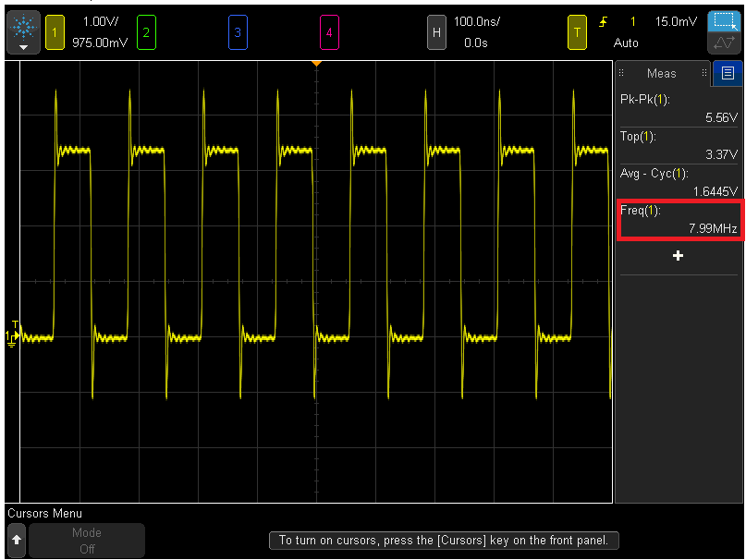Enable channel 3 blue button
The height and width of the screenshot is (560, 746).
tap(238, 32)
